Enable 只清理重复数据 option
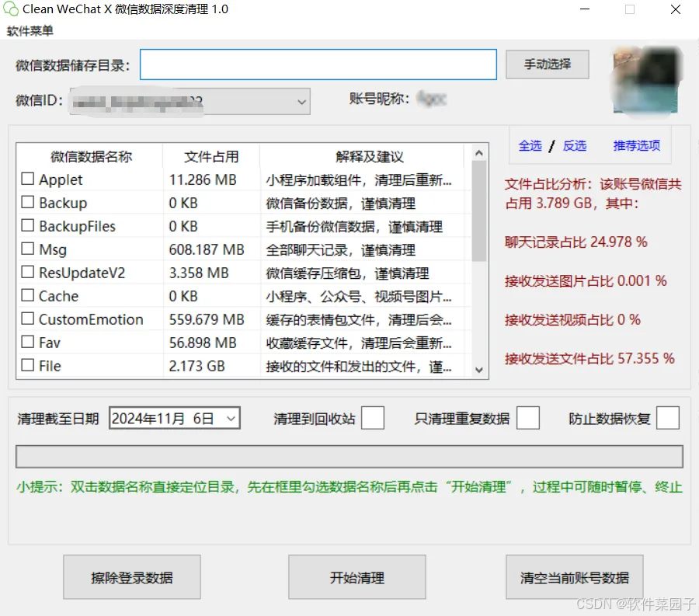This screenshot has width=699, height=616. point(528,418)
